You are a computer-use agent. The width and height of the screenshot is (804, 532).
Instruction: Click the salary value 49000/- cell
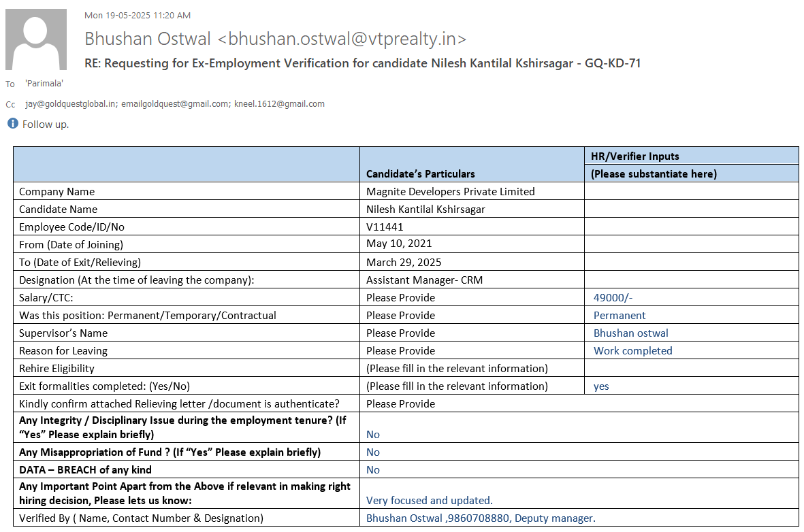(613, 297)
